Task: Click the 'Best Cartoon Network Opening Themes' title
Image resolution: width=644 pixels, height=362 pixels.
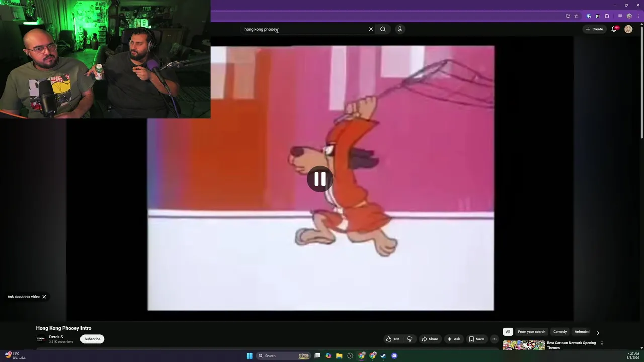Action: [x=571, y=345]
